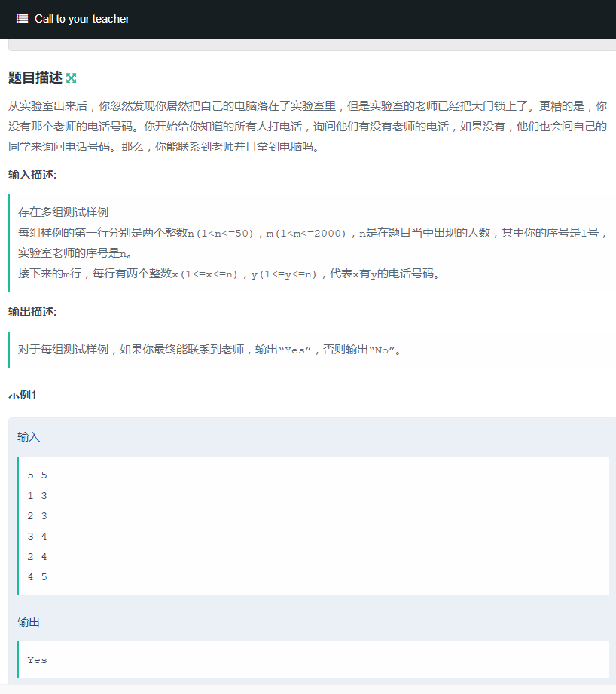Click the 输入描述: label

(x=32, y=175)
